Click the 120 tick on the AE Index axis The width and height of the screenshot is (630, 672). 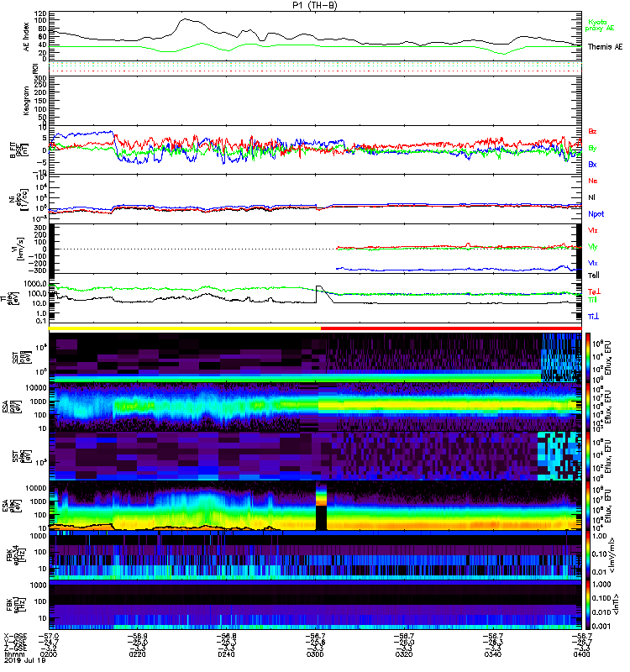pyautogui.click(x=41, y=13)
